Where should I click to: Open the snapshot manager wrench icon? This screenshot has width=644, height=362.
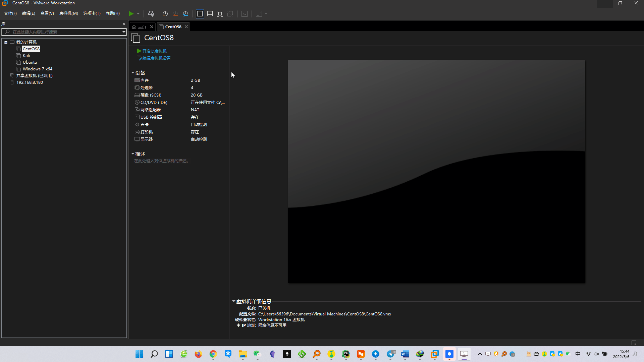point(185,14)
